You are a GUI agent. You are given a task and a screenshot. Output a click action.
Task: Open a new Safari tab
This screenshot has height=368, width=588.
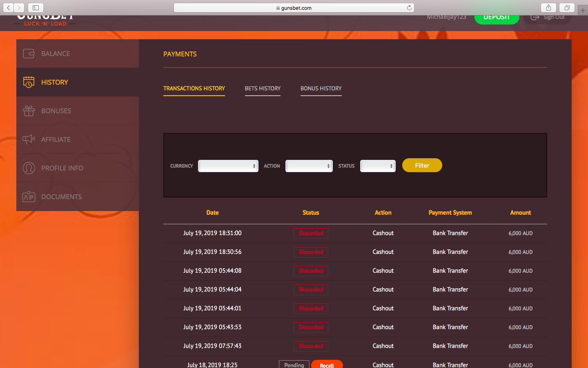583,10
